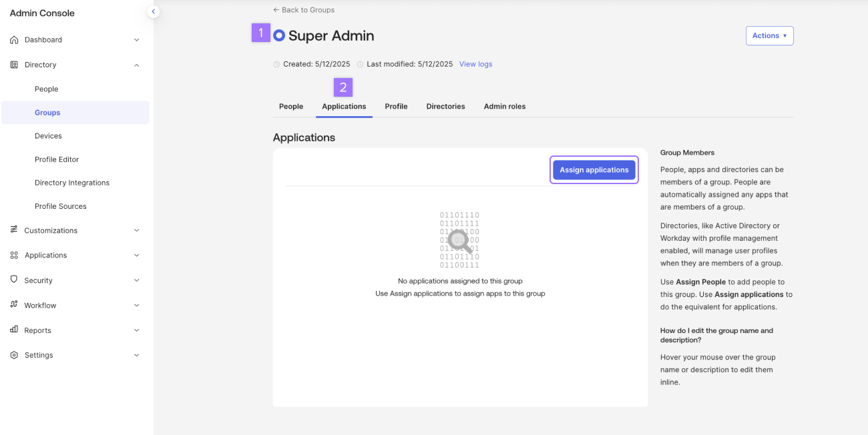
Task: Expand the Reports section chevron
Action: 137,330
